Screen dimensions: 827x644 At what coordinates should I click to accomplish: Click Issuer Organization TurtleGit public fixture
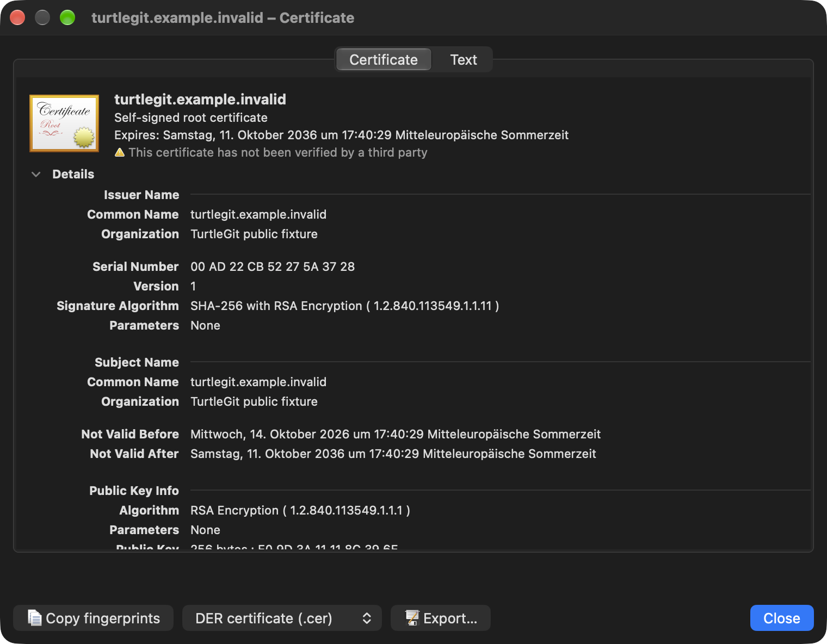click(254, 234)
